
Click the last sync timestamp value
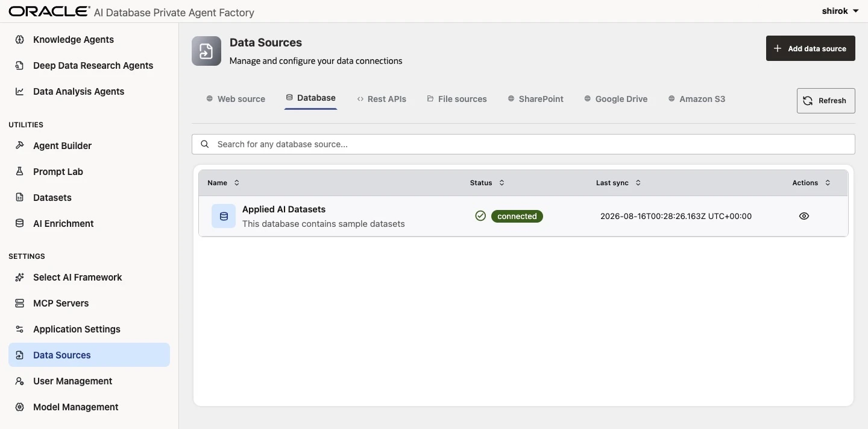[676, 216]
